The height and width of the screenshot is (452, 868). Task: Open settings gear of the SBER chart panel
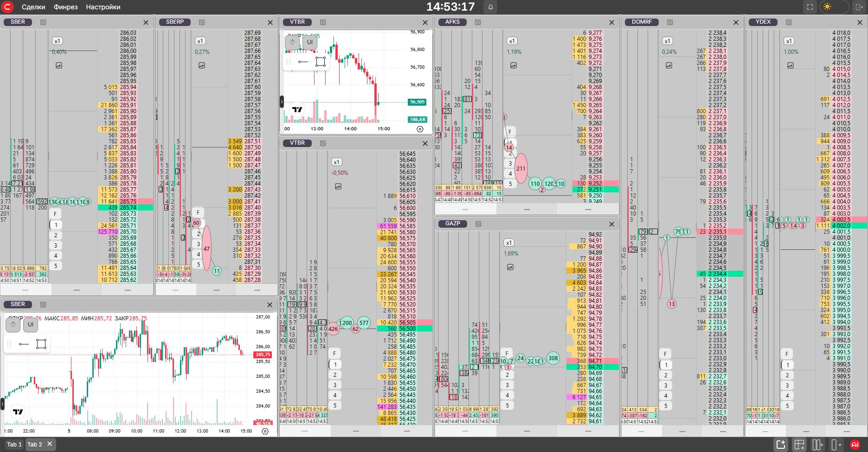point(43,305)
